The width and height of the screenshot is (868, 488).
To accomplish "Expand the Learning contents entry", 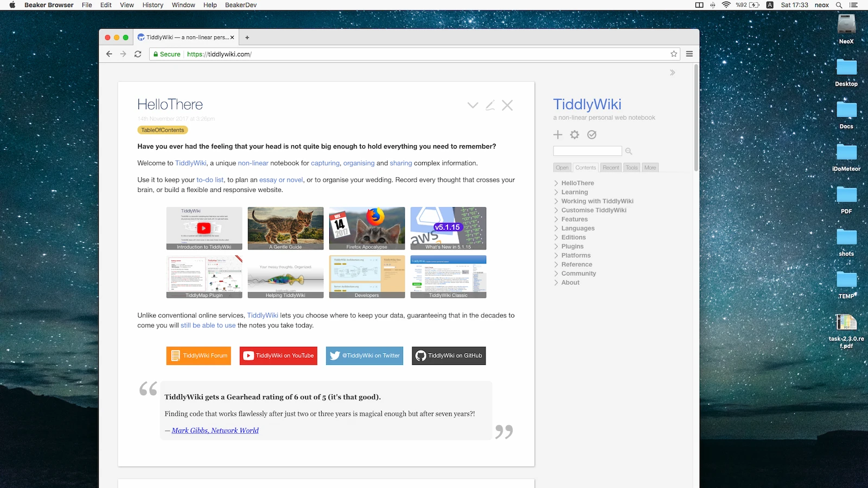I will (556, 192).
